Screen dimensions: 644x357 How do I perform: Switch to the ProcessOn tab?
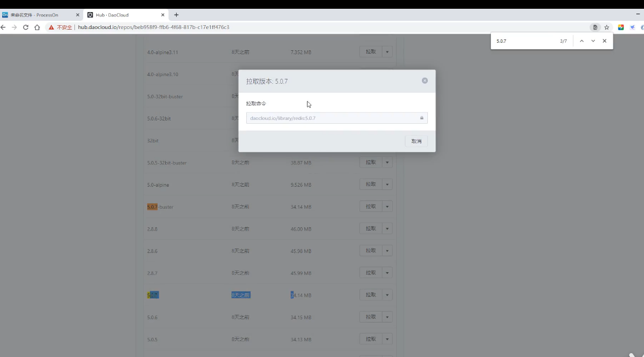38,15
